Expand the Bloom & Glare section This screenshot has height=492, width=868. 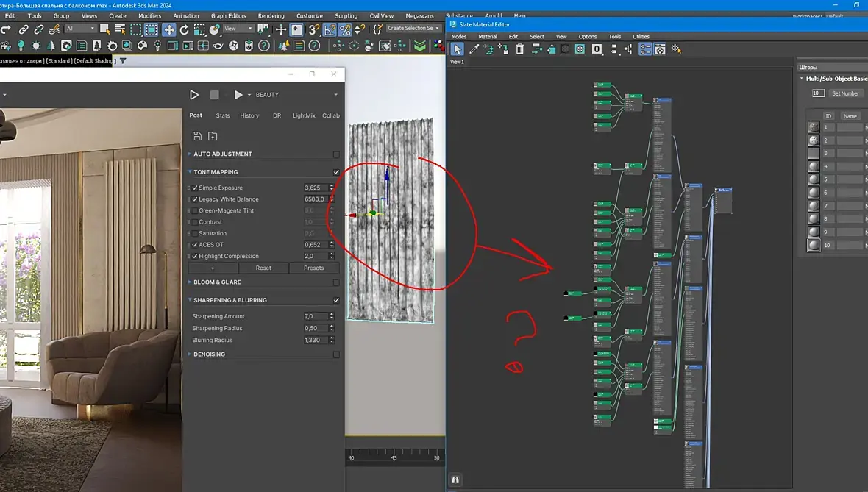[189, 282]
